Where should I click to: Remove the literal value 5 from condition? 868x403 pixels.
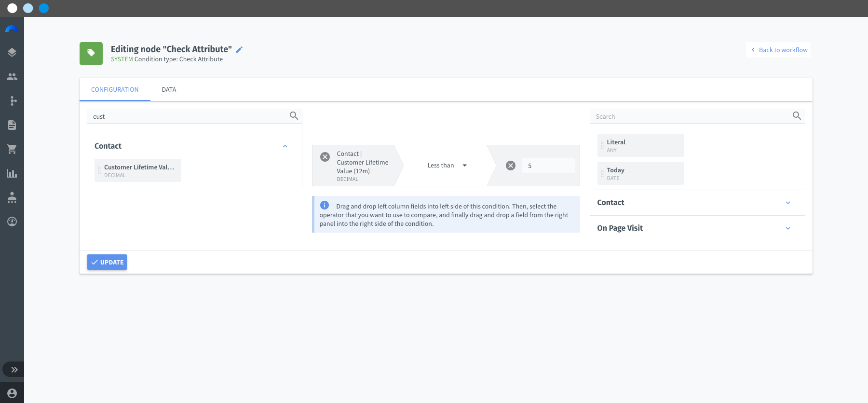511,166
